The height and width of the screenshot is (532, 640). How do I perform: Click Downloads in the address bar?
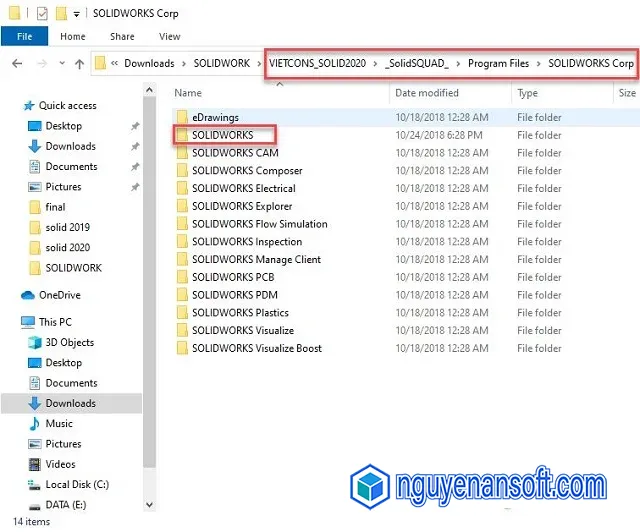click(x=149, y=63)
